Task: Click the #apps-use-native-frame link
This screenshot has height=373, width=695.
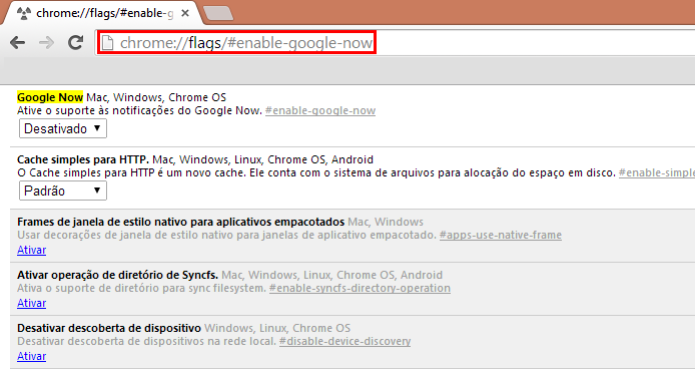Action: (500, 235)
